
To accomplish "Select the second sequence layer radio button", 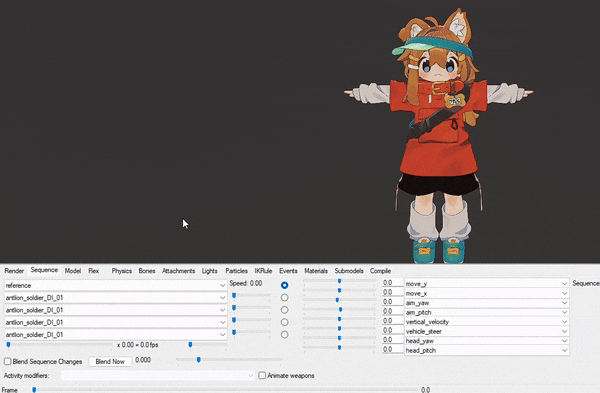I will [x=284, y=298].
